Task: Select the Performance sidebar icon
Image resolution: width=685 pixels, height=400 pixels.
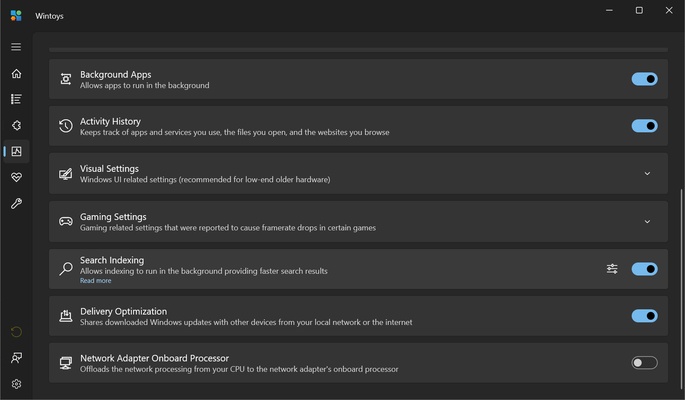Action: (x=16, y=151)
